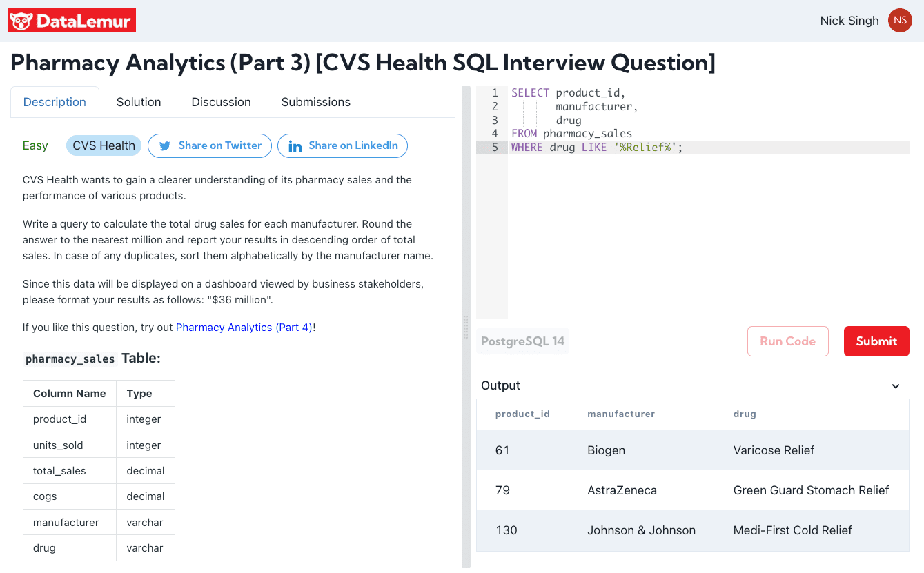Viewport: 924px width, 573px height.
Task: Click the Run Code button
Action: 787,341
